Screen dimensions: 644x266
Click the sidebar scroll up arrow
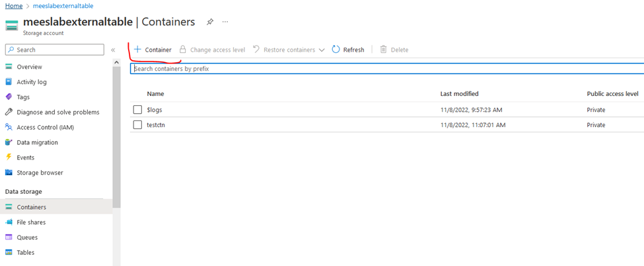click(117, 63)
